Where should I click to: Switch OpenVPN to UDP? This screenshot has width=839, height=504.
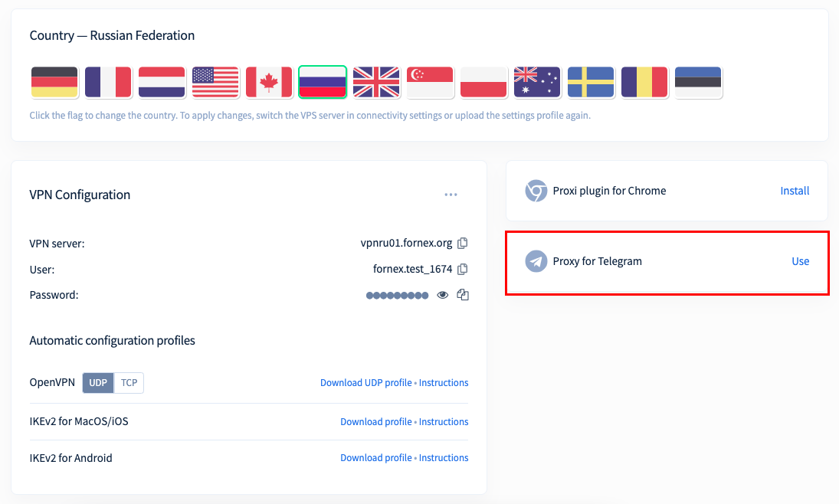98,382
